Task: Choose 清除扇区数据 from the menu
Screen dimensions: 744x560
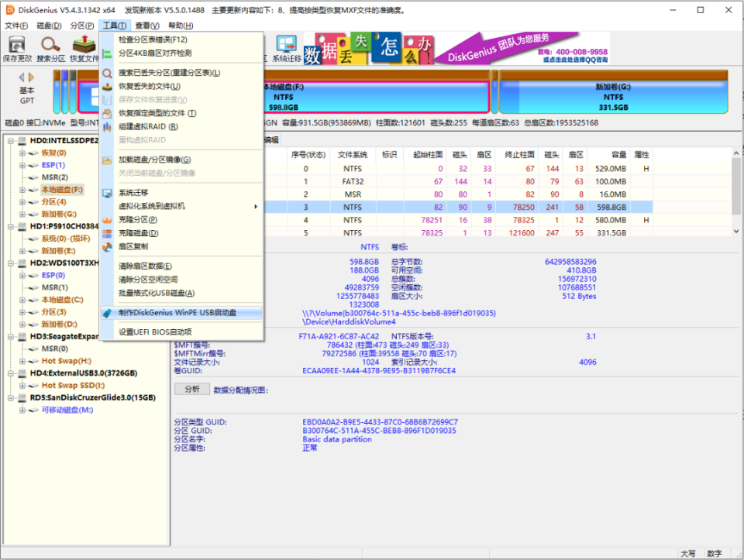Action: tap(181, 266)
